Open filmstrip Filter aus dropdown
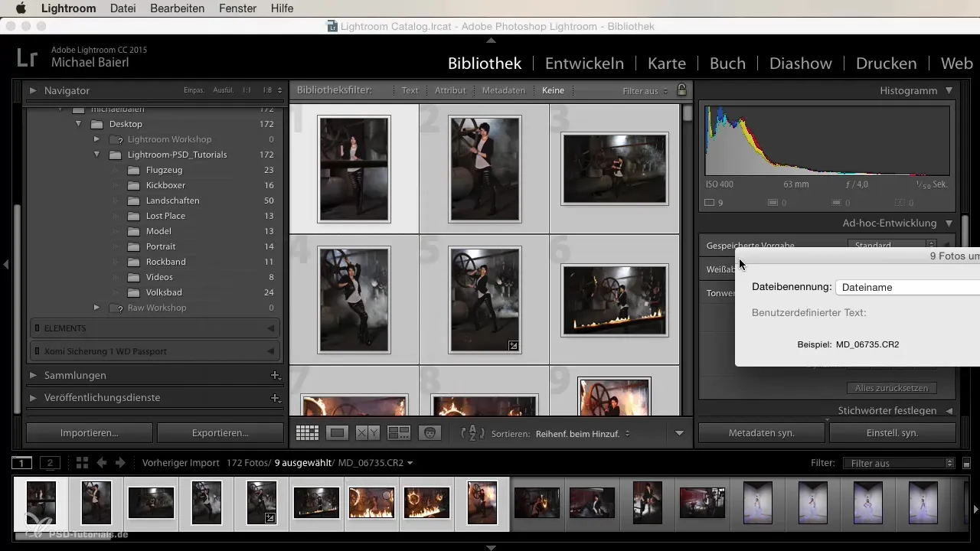 coord(898,463)
